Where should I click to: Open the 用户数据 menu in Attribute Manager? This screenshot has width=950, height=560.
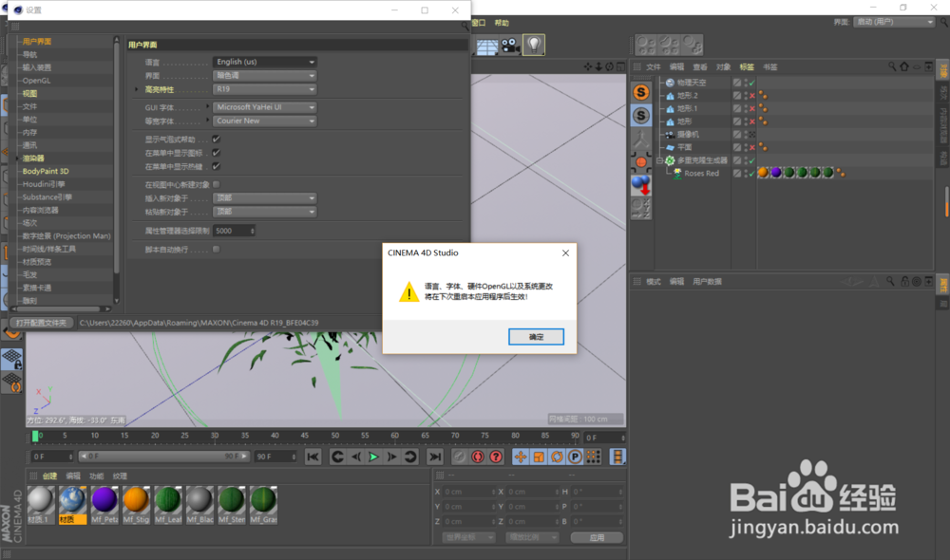click(707, 282)
